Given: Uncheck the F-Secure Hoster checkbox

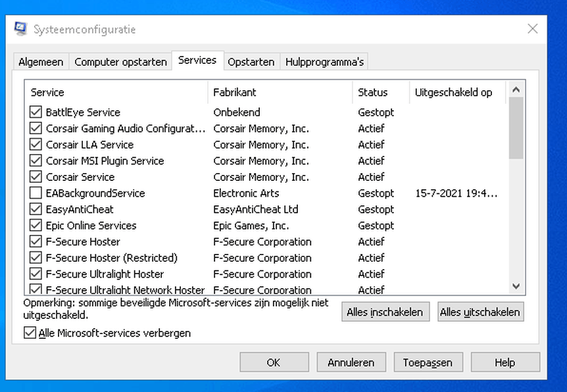Looking at the screenshot, I should (36, 241).
